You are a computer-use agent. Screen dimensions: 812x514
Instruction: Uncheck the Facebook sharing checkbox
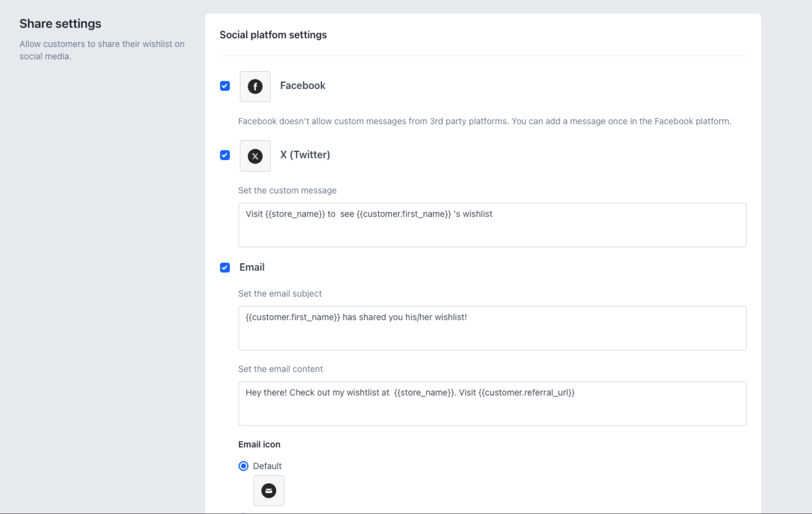(x=225, y=86)
